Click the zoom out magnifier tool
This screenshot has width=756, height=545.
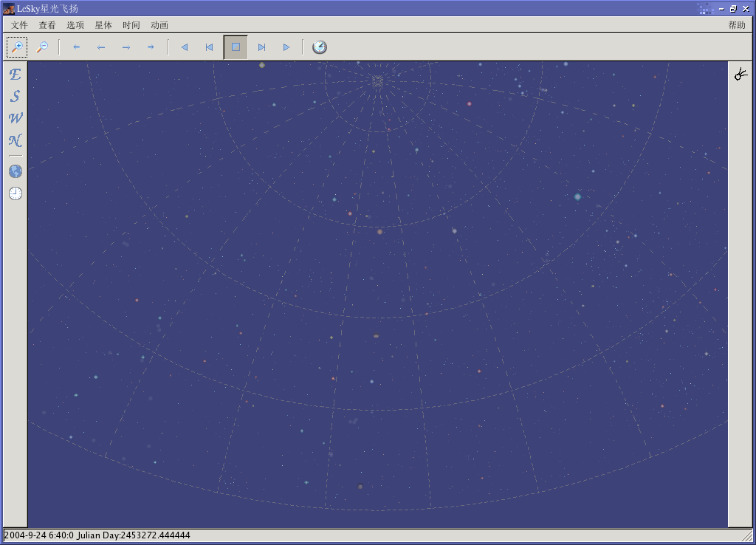pos(42,47)
